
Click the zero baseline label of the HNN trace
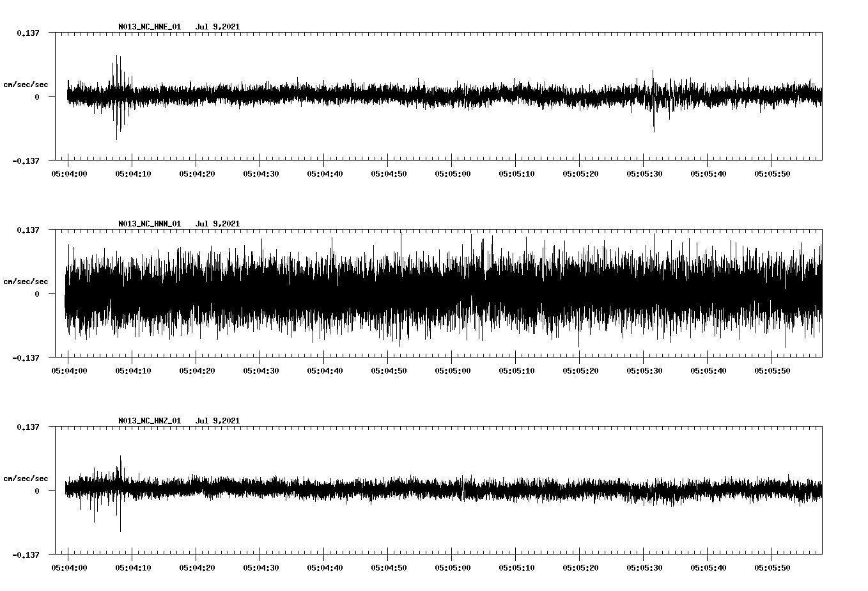pyautogui.click(x=38, y=294)
